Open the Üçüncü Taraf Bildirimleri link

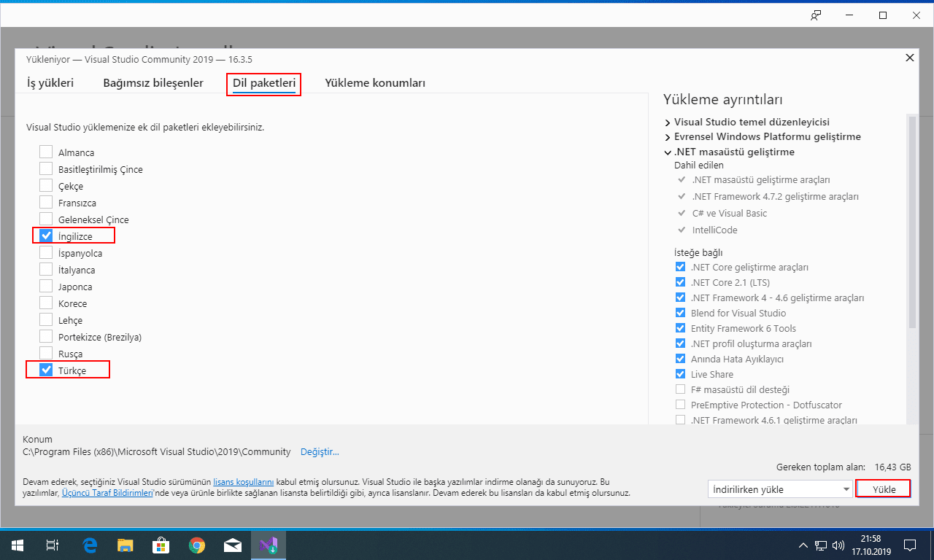[107, 493]
